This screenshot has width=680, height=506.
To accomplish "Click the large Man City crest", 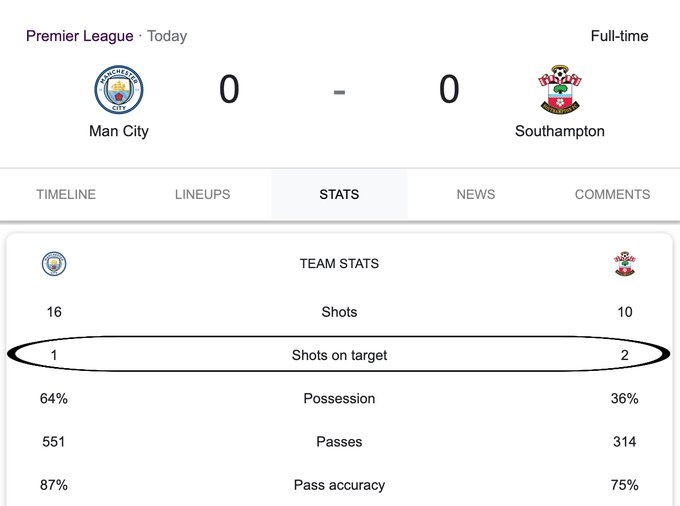I will pyautogui.click(x=119, y=89).
